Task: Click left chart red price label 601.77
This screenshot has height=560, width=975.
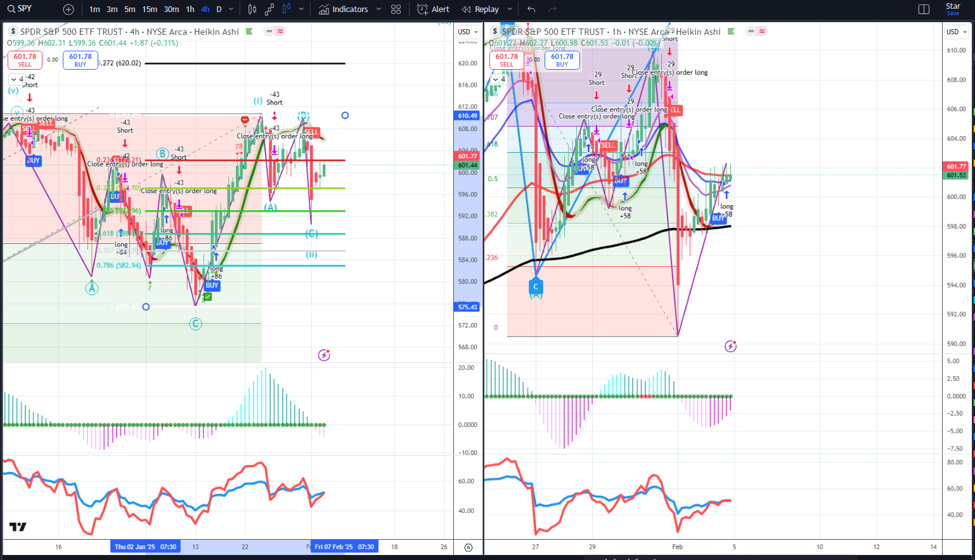Action: pos(467,156)
